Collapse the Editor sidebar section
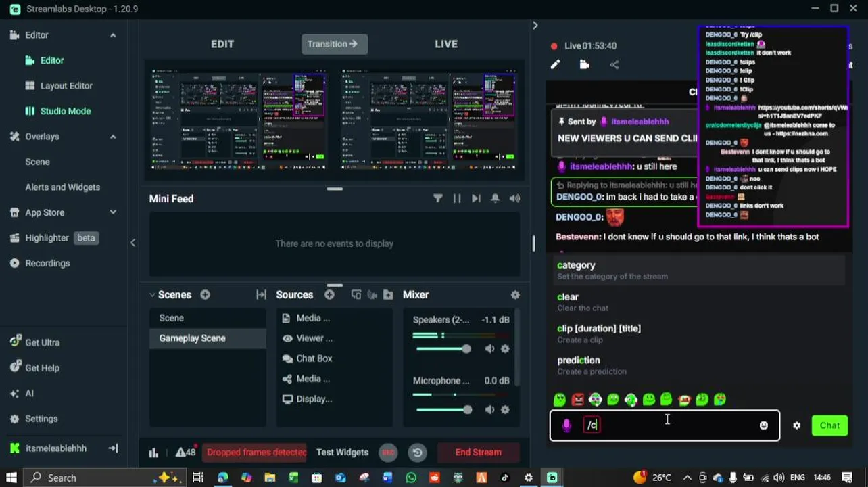 click(113, 35)
